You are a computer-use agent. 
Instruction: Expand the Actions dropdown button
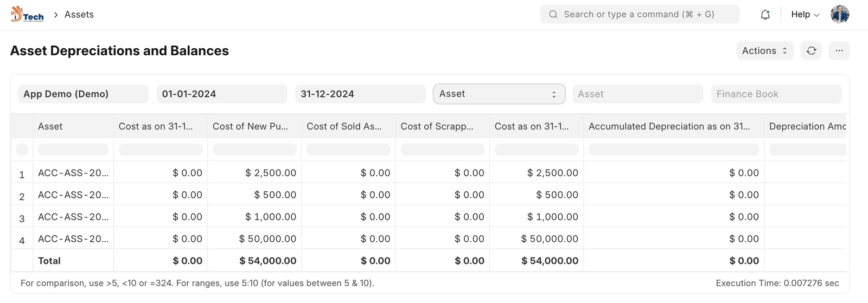[x=764, y=50]
